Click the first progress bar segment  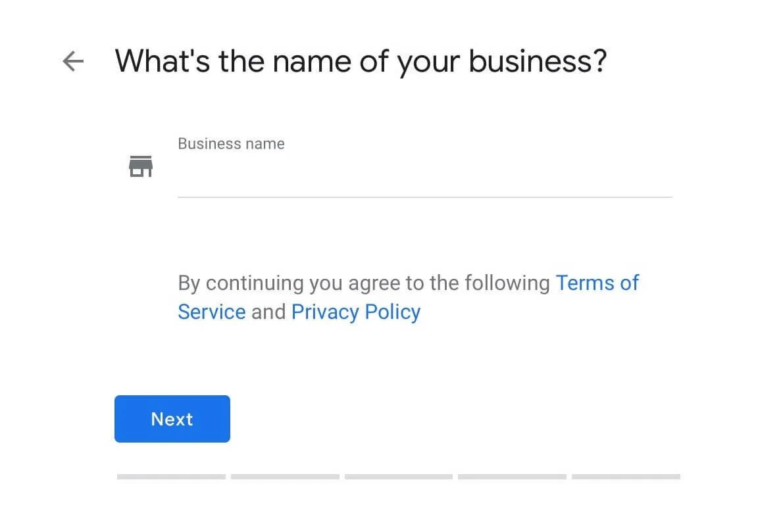(x=171, y=477)
